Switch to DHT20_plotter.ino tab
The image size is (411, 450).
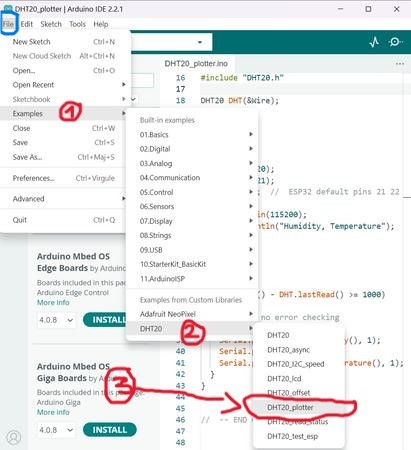196,64
